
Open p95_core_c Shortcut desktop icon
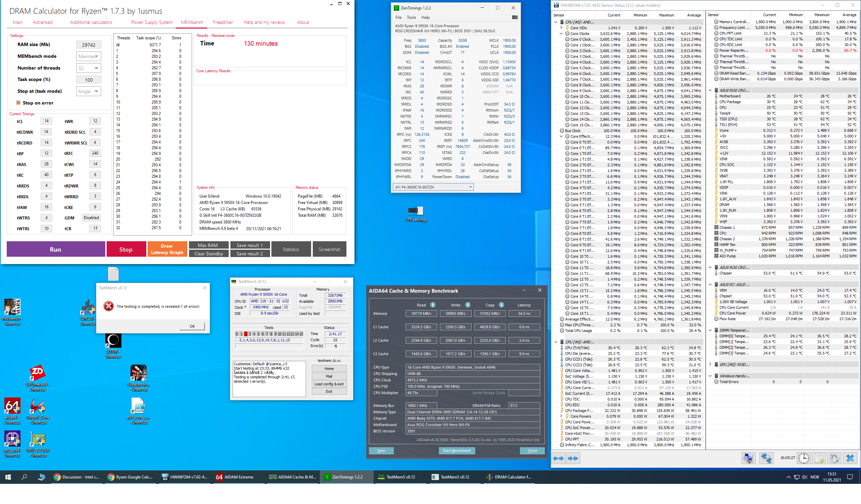(x=139, y=411)
